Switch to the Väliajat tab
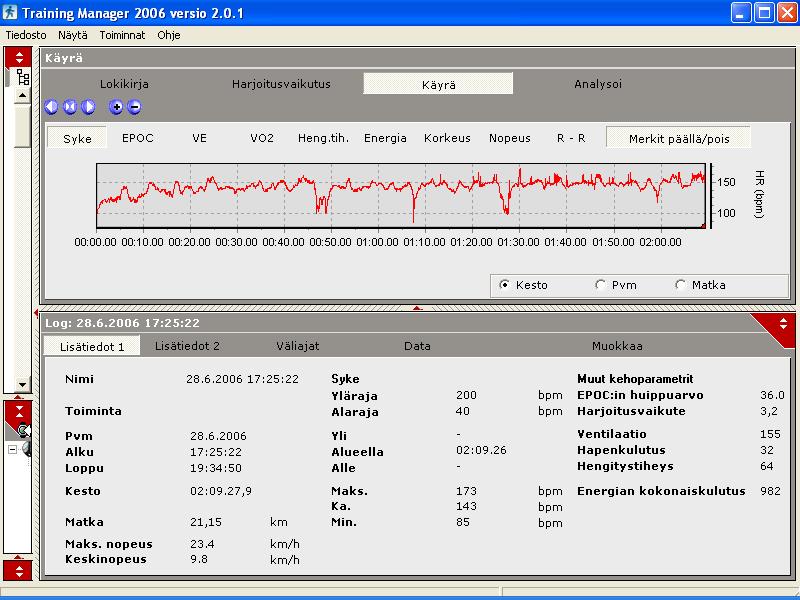The width and height of the screenshot is (800, 600). [x=298, y=346]
